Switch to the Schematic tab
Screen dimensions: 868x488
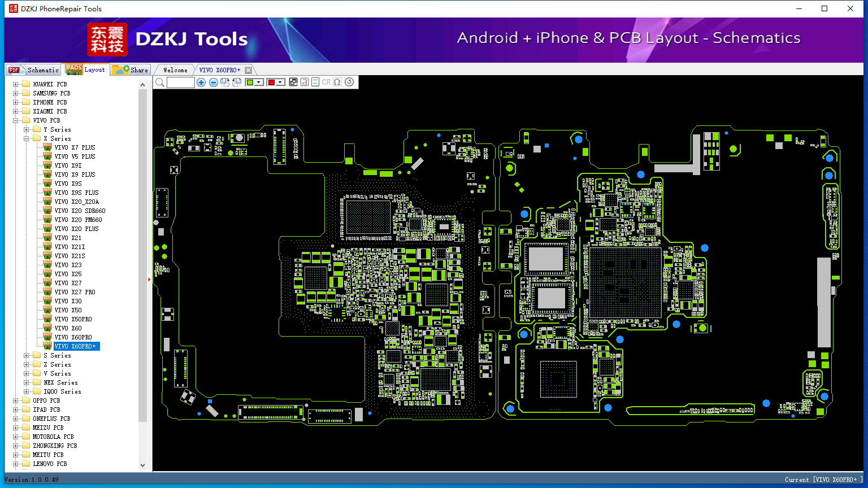pyautogui.click(x=33, y=70)
